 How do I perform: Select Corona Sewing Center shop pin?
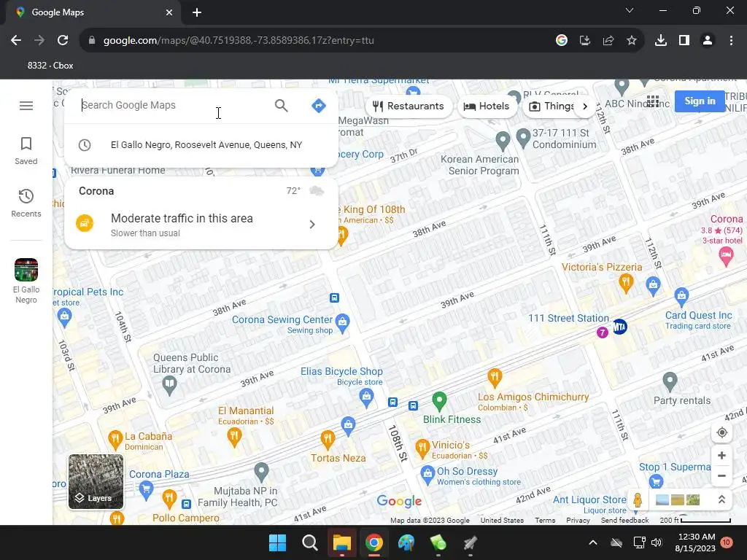tap(342, 323)
